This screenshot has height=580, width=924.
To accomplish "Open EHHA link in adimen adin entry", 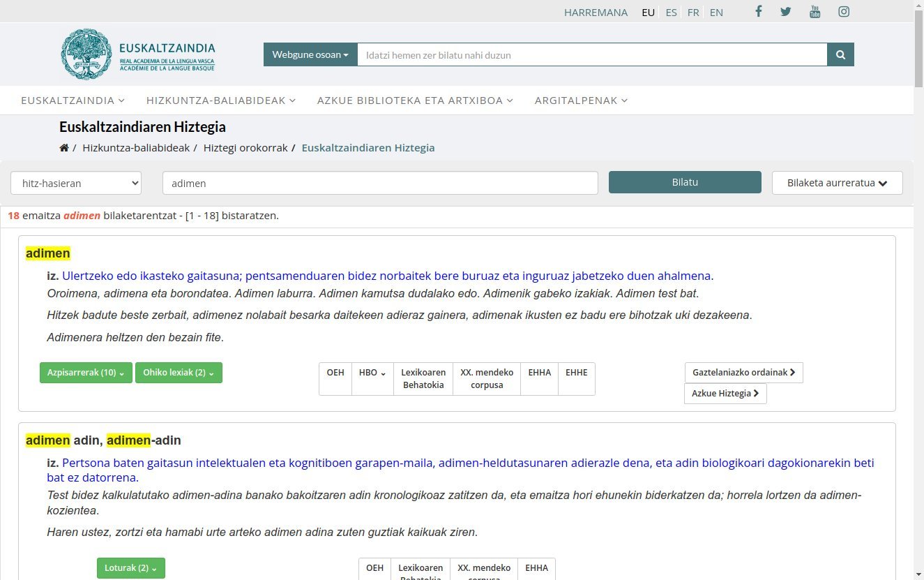I will [537, 568].
